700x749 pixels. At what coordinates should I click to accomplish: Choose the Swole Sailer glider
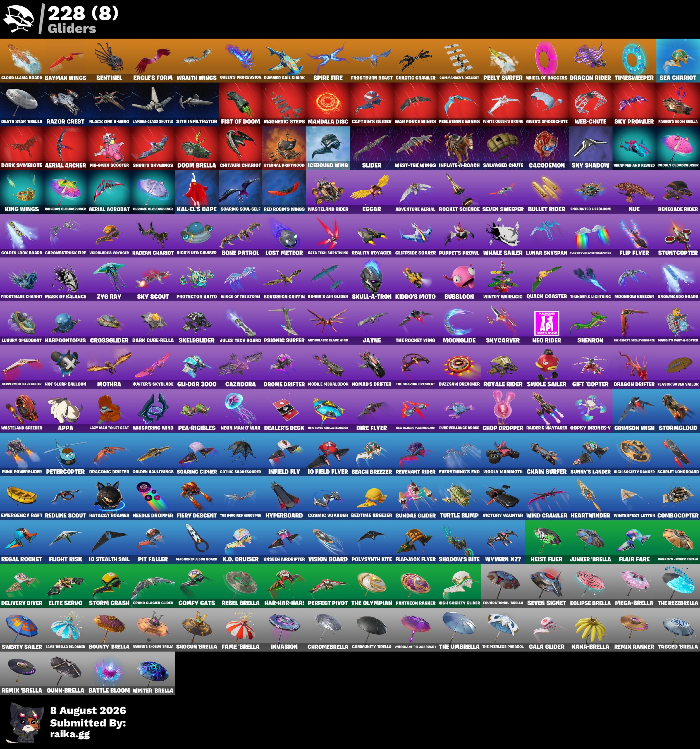tap(547, 367)
